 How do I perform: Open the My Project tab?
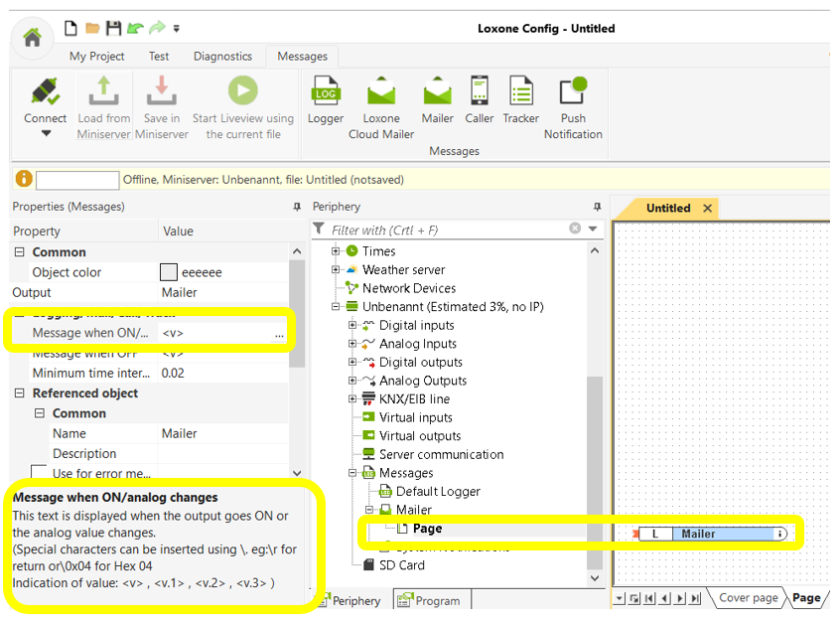coord(98,57)
